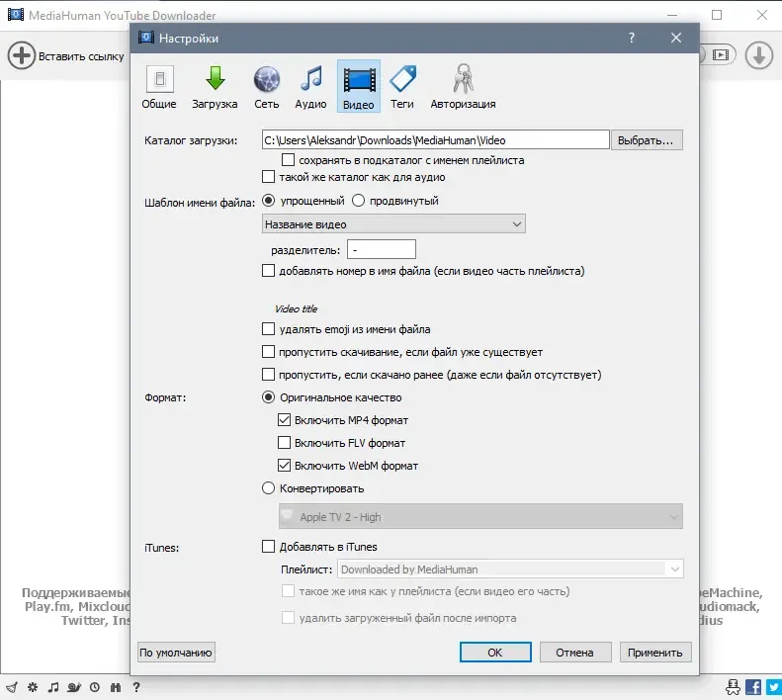Click the Вставить ссылку plus icon

click(x=22, y=55)
